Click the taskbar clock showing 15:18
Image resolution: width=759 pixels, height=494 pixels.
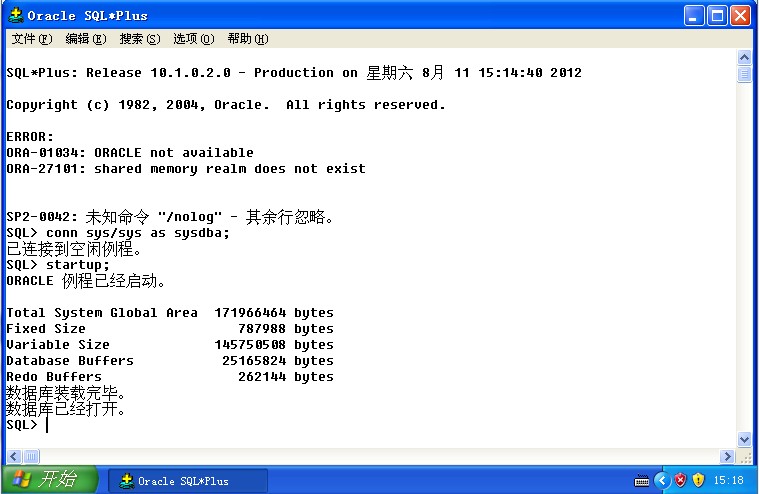(x=729, y=480)
